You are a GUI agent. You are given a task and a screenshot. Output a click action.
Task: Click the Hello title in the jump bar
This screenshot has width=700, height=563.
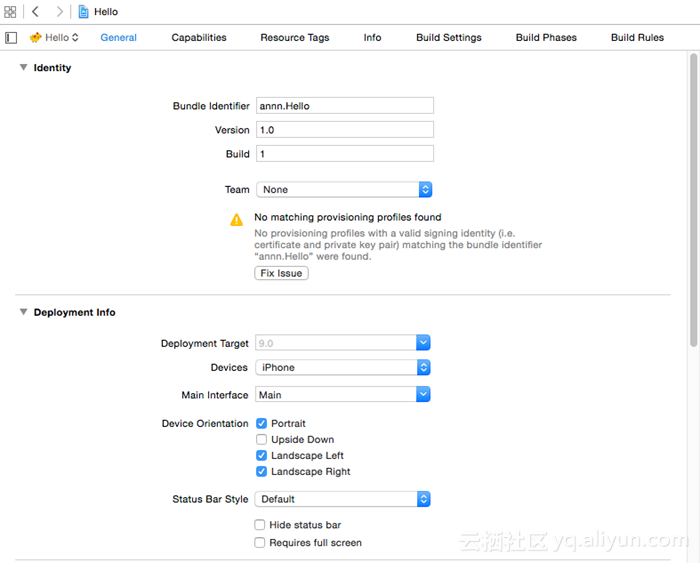[x=106, y=12]
